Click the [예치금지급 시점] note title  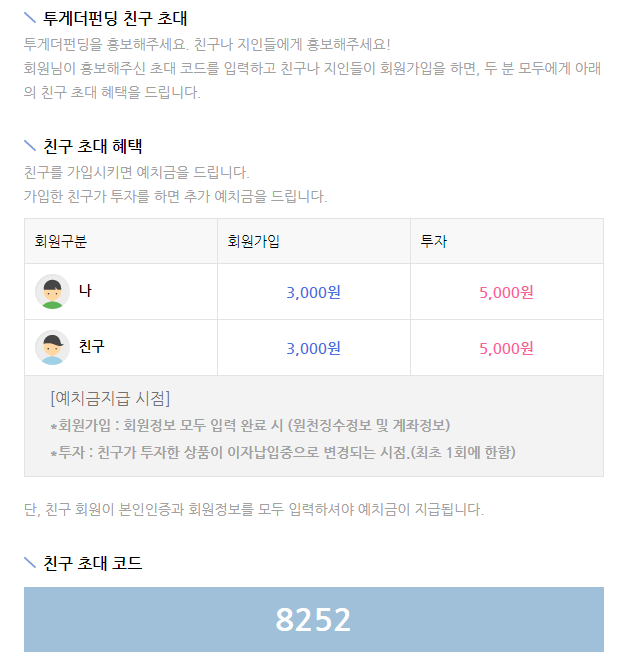click(110, 398)
